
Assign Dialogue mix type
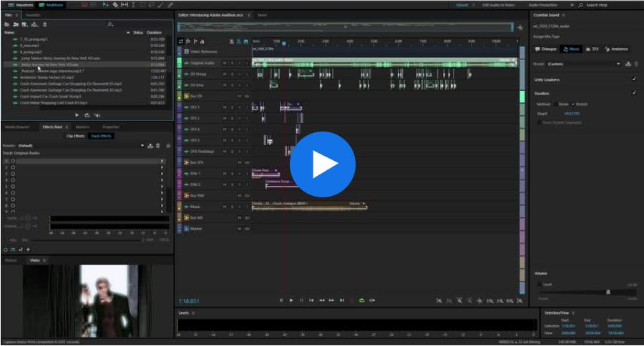(545, 49)
